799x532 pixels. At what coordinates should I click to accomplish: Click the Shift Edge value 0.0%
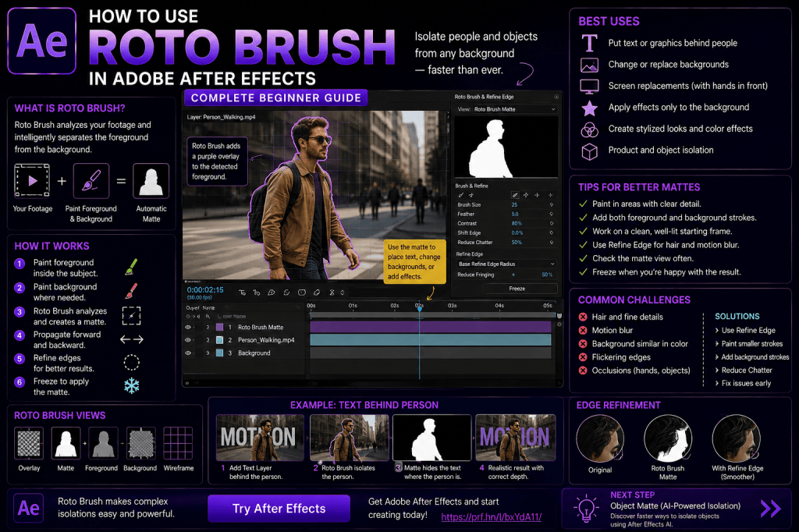[x=517, y=233]
